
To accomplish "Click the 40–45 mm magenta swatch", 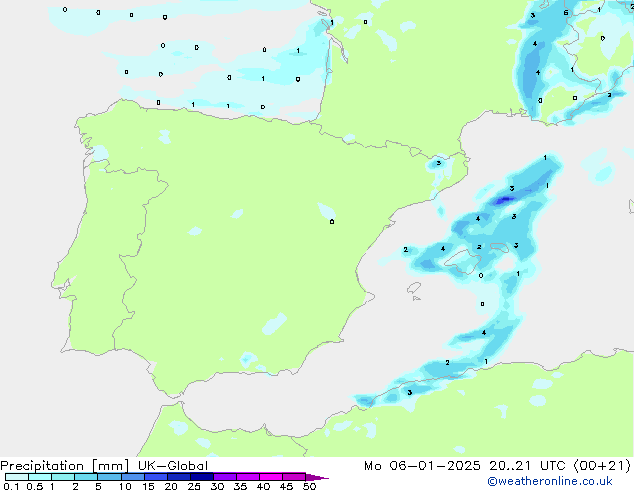I will (271, 477).
